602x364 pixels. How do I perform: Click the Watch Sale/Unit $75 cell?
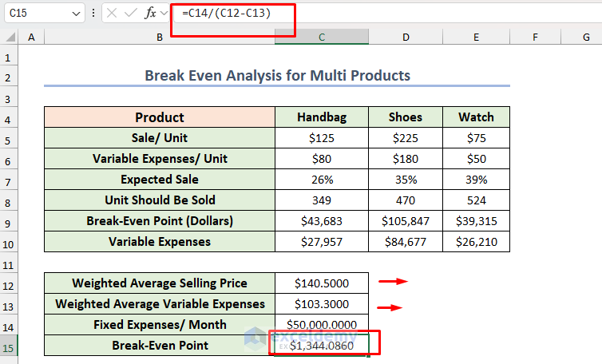476,138
